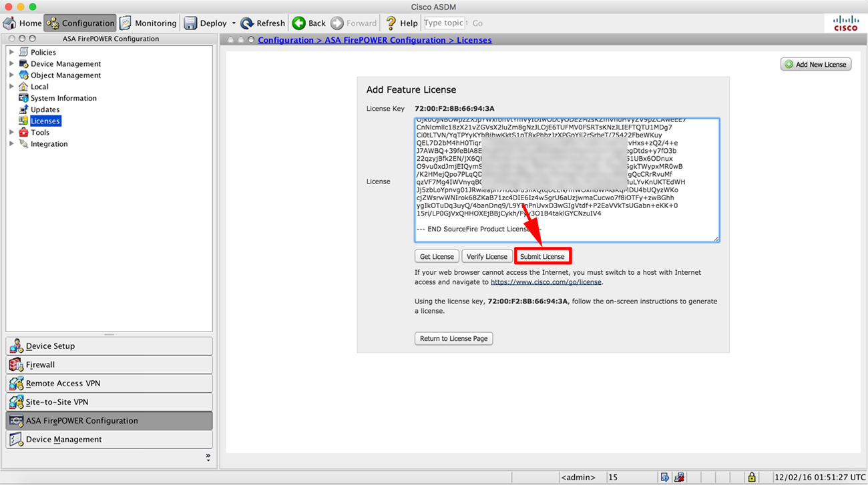
Task: Click the splitter handle above Device Setup
Action: click(x=109, y=334)
